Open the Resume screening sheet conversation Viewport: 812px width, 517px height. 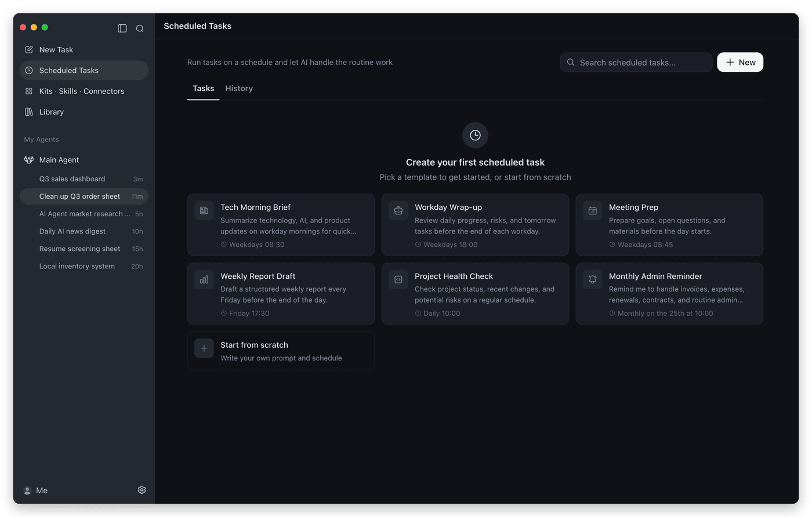point(84,249)
